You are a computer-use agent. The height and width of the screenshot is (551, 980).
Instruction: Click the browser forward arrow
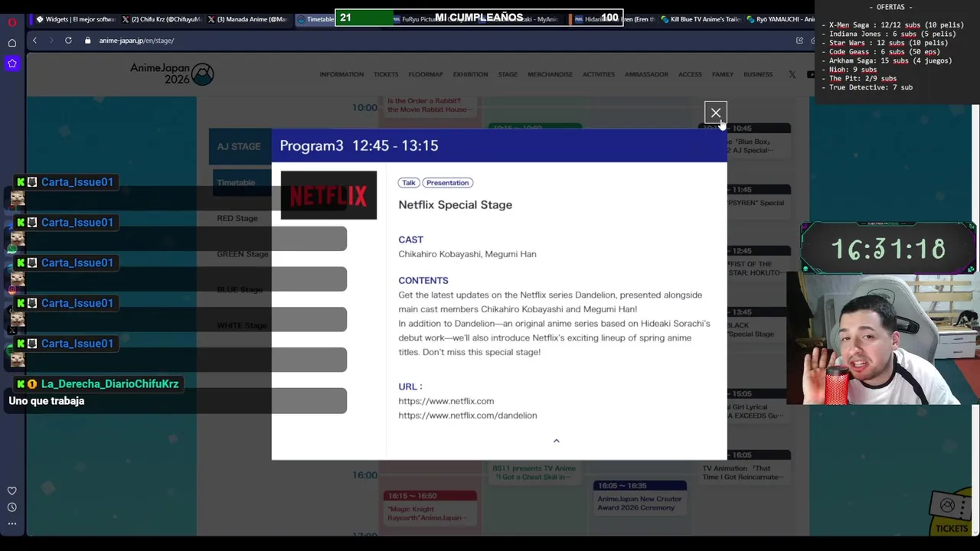tap(51, 41)
